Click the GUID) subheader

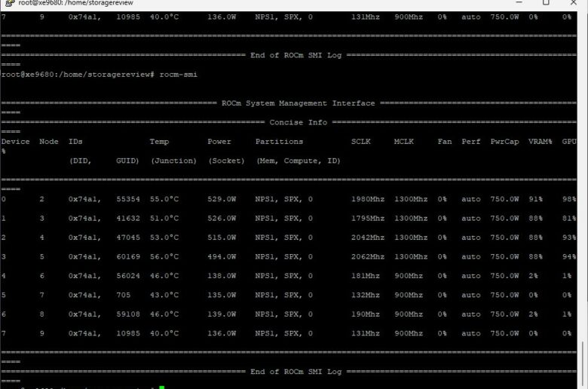pyautogui.click(x=127, y=161)
